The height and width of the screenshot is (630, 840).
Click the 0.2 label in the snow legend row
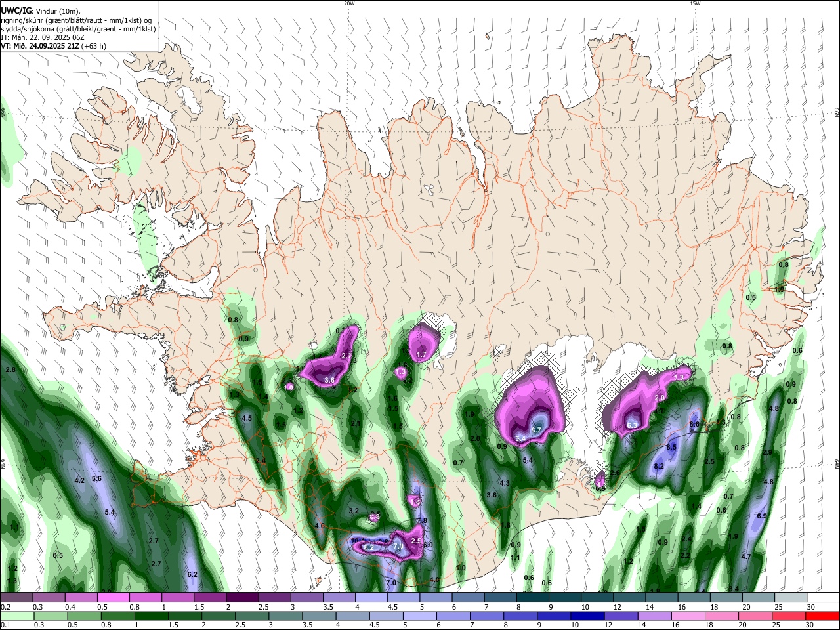click(x=5, y=606)
